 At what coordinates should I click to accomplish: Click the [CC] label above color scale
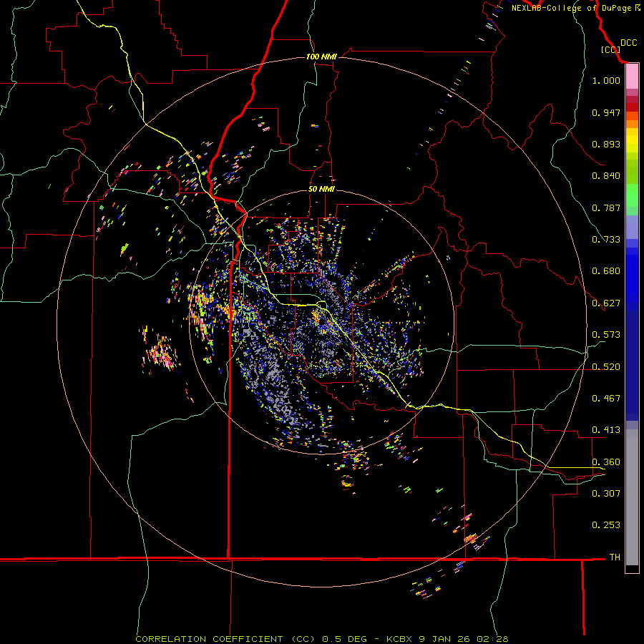point(610,49)
